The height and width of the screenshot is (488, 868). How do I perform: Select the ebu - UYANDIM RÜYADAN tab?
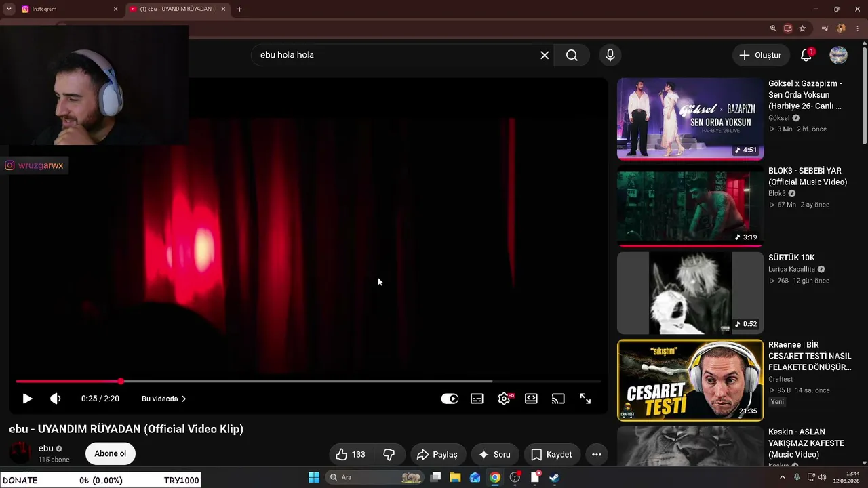point(176,9)
